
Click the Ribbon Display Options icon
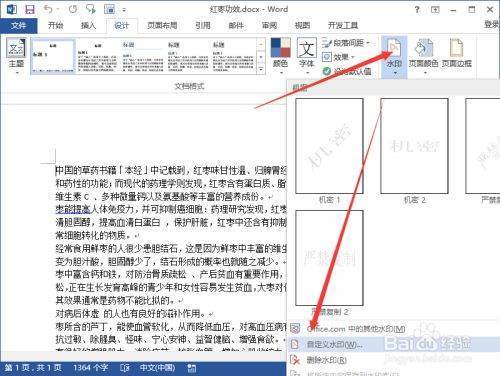435,10
